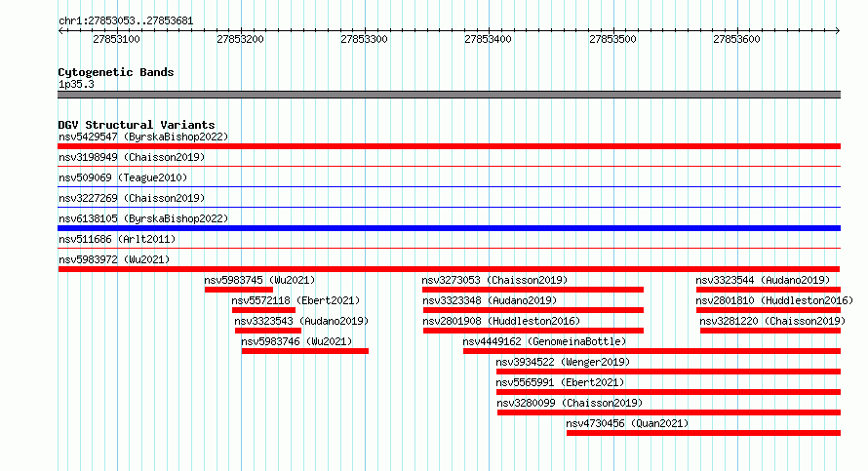
Task: Click the thin red line under nsv3198949
Action: point(449,166)
